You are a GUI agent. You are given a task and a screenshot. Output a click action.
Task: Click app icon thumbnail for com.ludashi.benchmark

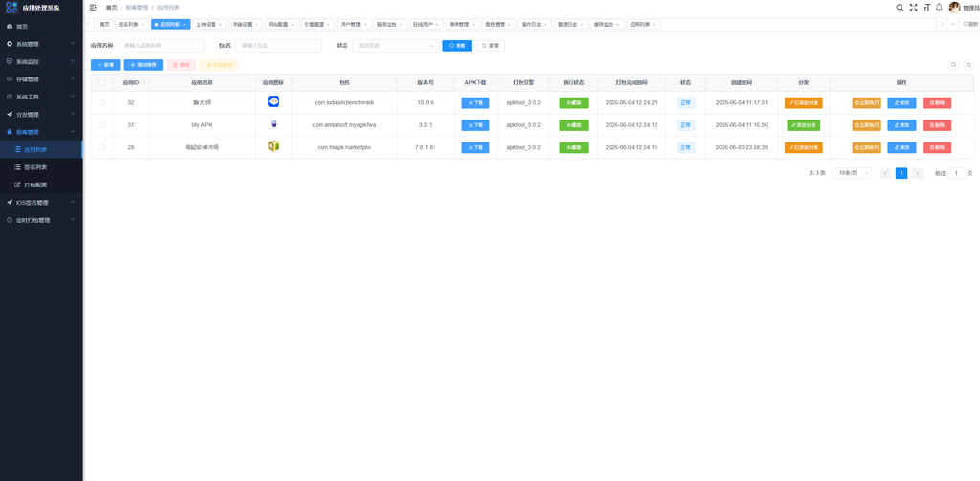pyautogui.click(x=273, y=101)
